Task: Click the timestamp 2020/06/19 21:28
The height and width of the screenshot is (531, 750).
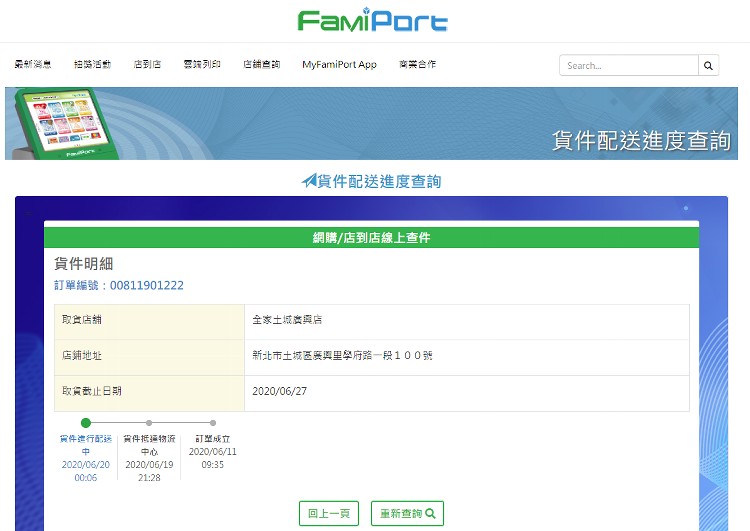Action: pos(149,471)
